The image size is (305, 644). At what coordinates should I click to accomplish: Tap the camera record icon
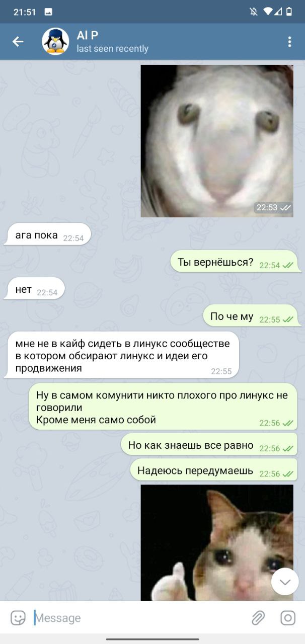point(288,617)
